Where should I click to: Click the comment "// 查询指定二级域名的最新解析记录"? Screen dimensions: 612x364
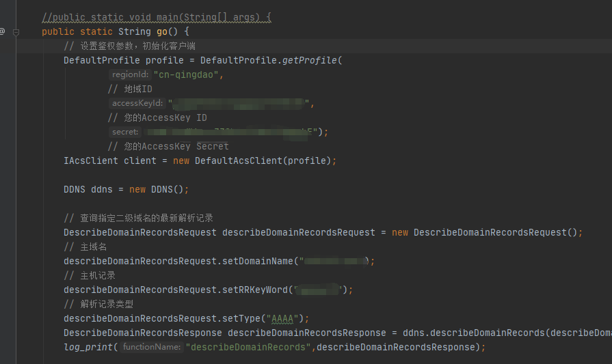(139, 219)
